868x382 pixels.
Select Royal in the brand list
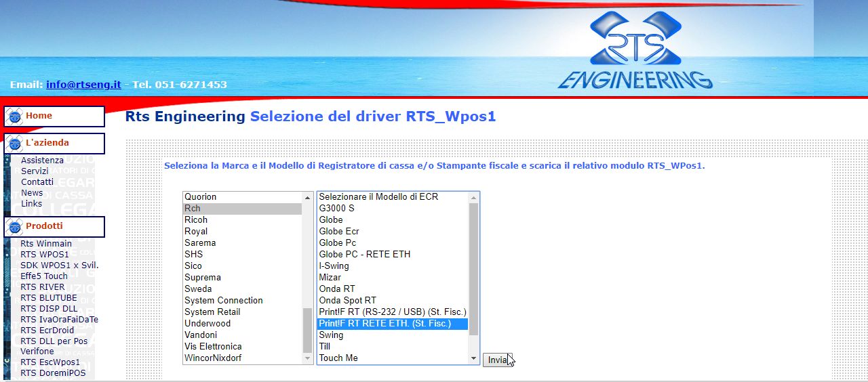click(x=242, y=232)
